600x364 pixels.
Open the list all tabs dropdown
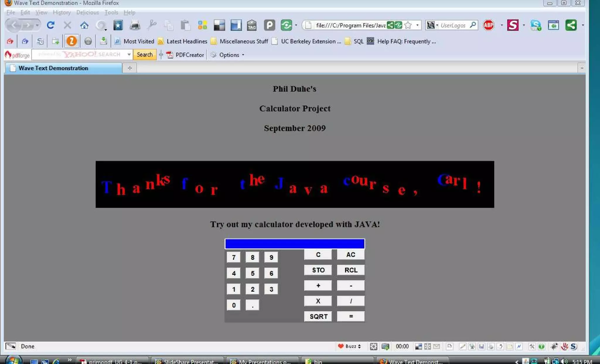click(582, 68)
